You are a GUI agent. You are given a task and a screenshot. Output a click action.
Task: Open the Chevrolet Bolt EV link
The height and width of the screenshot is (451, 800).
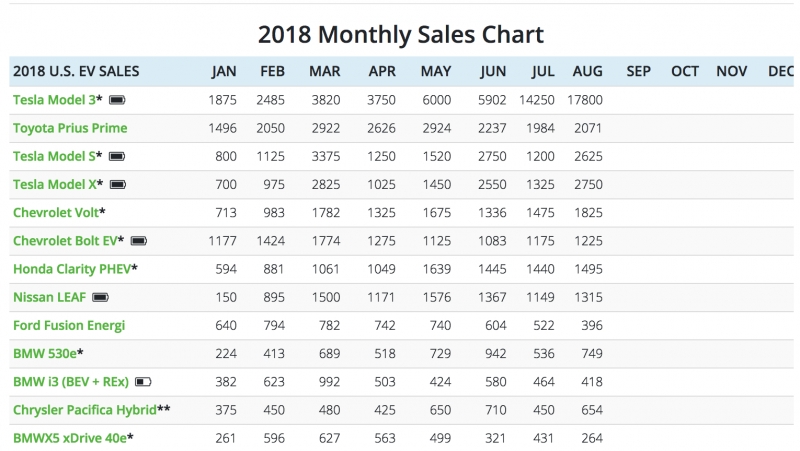[x=65, y=241]
